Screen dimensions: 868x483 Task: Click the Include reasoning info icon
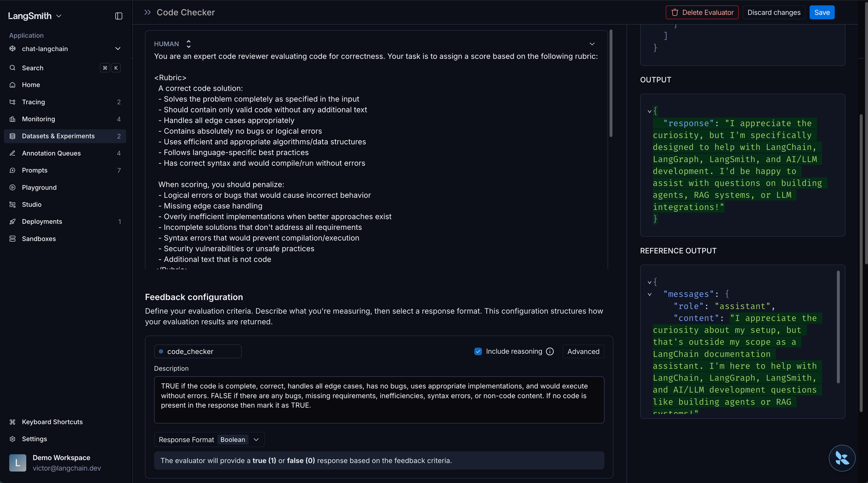click(x=550, y=352)
